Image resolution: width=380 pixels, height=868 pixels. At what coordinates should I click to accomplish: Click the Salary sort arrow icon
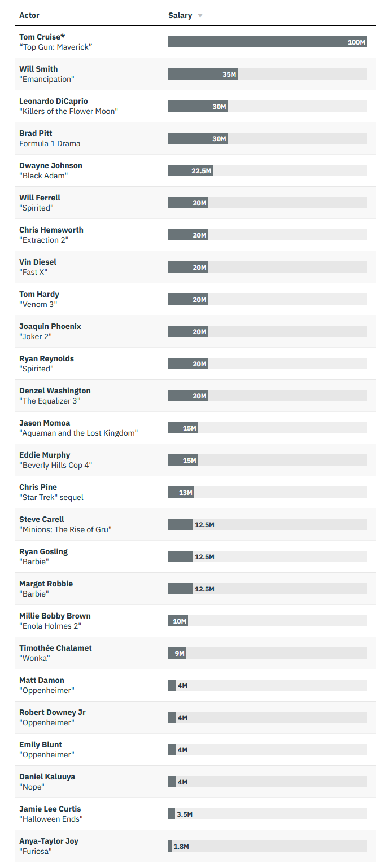pos(200,16)
